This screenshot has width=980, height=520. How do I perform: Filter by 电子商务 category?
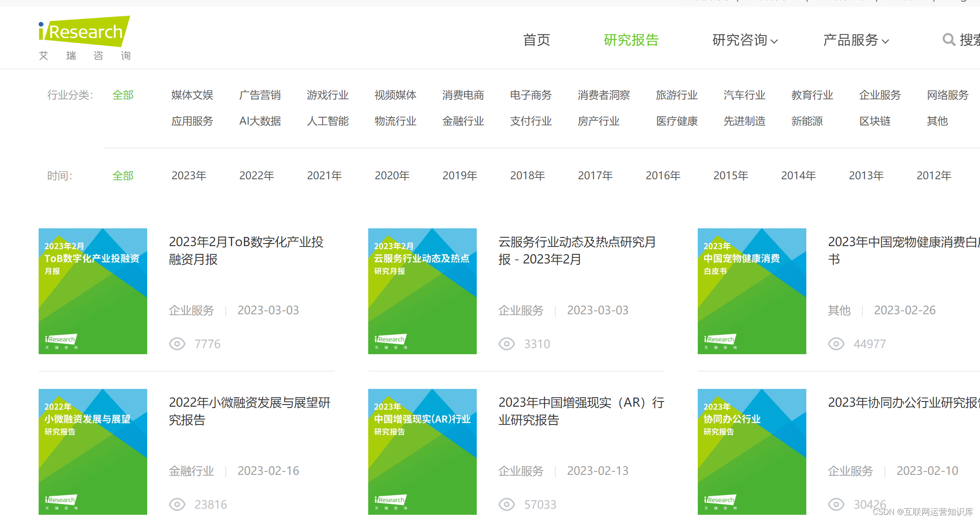coord(531,95)
